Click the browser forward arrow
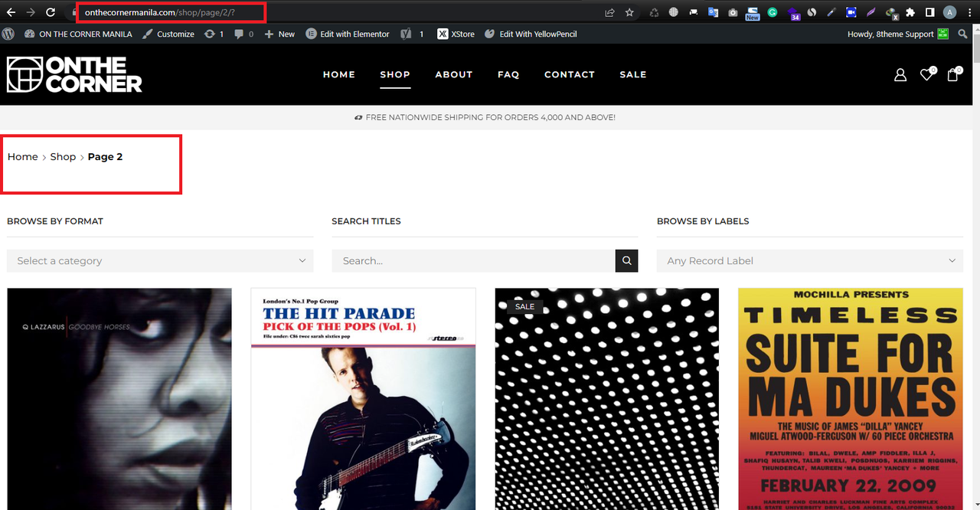Viewport: 980px width, 510px height. tap(31, 12)
